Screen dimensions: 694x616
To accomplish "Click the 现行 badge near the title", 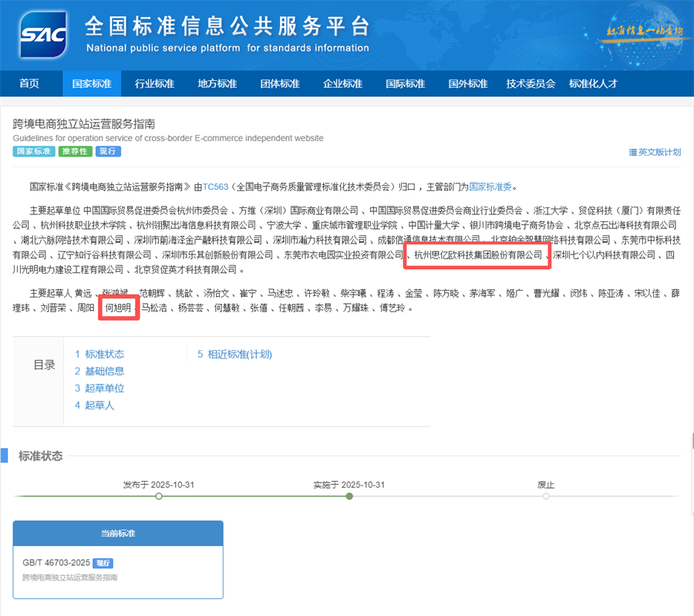I will (x=107, y=152).
